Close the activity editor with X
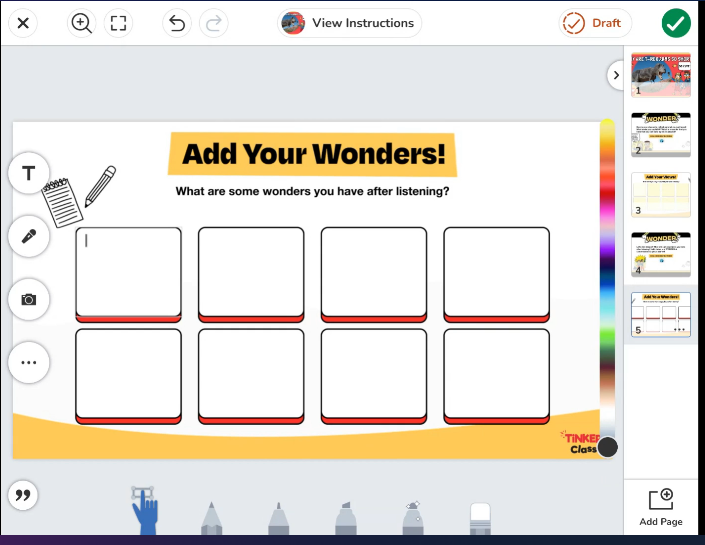 coord(23,23)
